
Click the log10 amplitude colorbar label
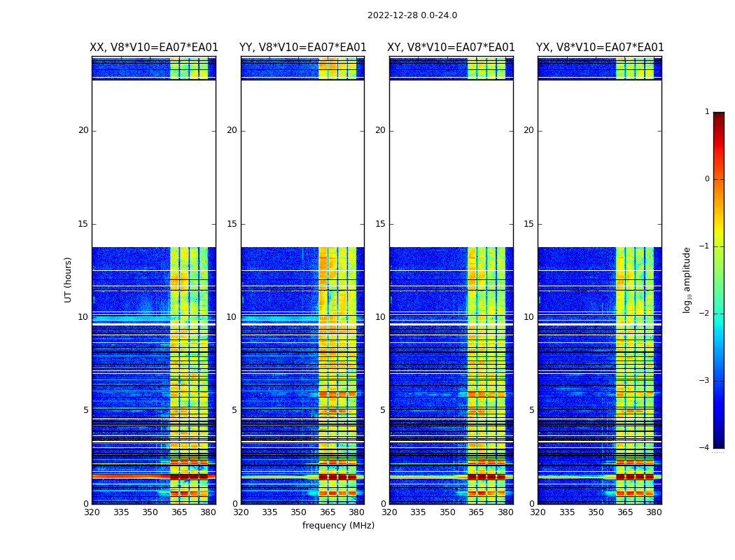click(x=687, y=279)
